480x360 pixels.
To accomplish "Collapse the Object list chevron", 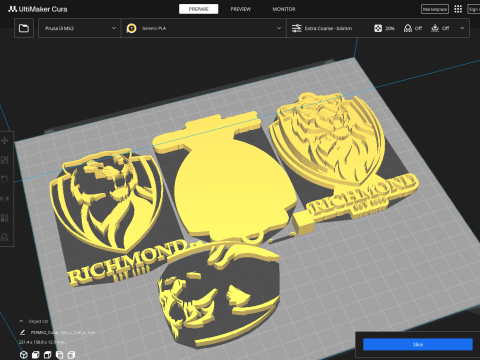I will click(21, 321).
